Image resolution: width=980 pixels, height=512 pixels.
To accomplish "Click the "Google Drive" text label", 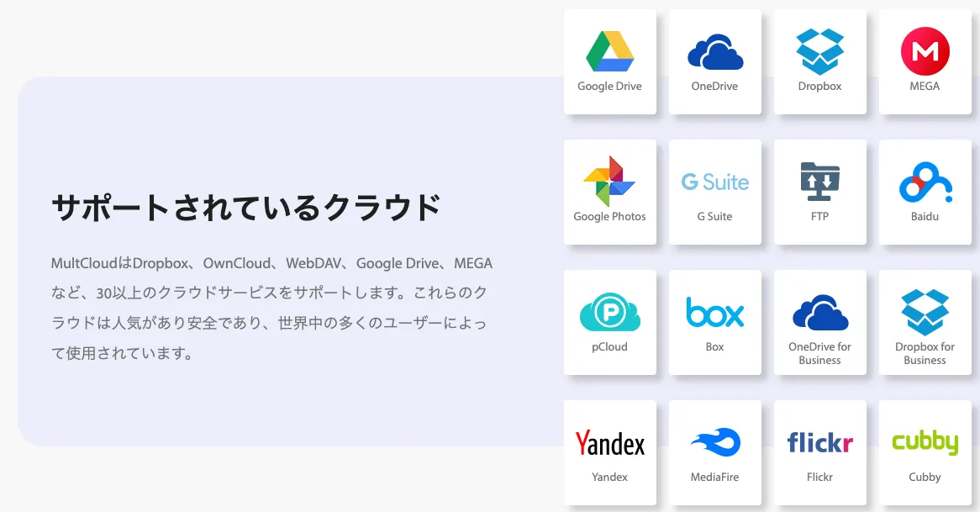I will click(609, 87).
